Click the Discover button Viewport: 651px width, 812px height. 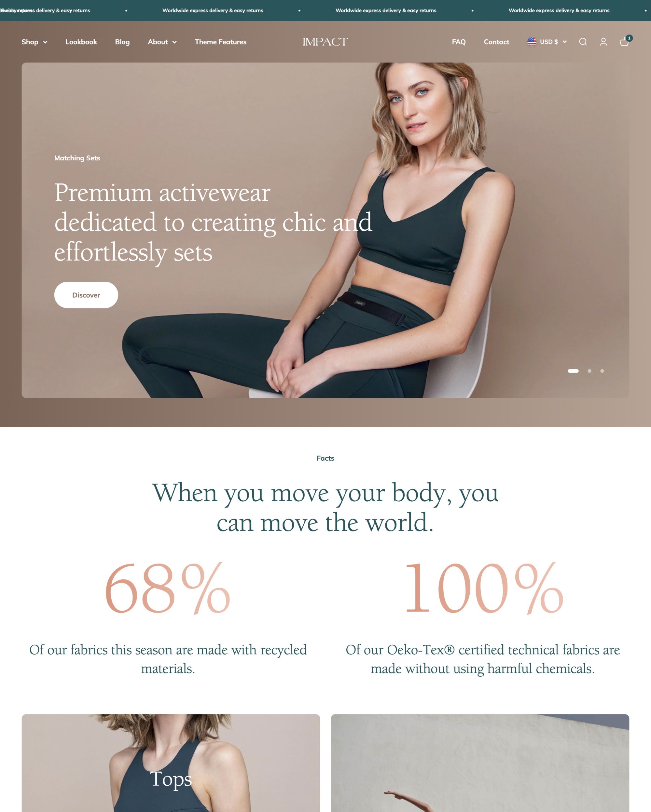point(86,295)
